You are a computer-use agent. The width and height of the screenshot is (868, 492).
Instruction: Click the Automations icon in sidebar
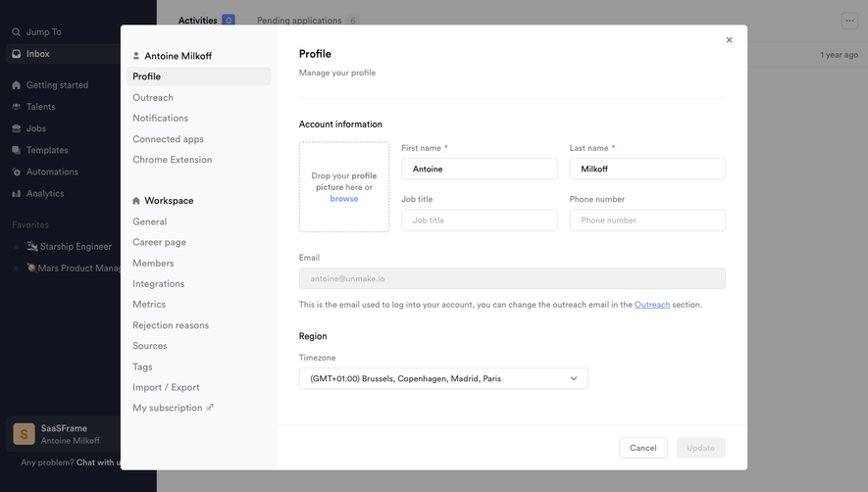(x=16, y=172)
